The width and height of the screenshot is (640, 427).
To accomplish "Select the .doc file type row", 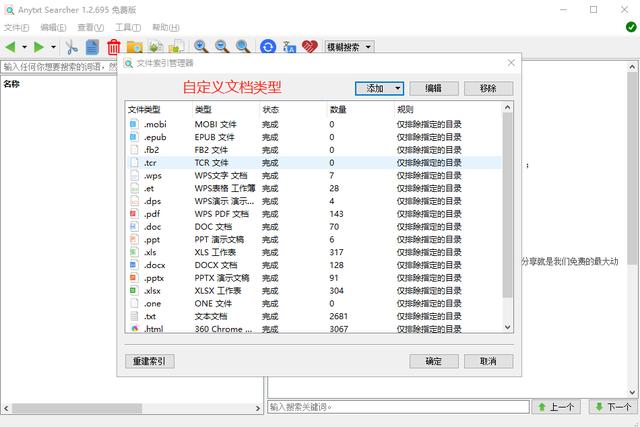I will coord(314,227).
